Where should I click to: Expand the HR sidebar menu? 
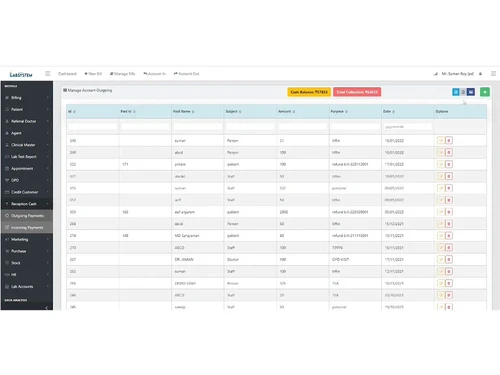click(x=27, y=275)
